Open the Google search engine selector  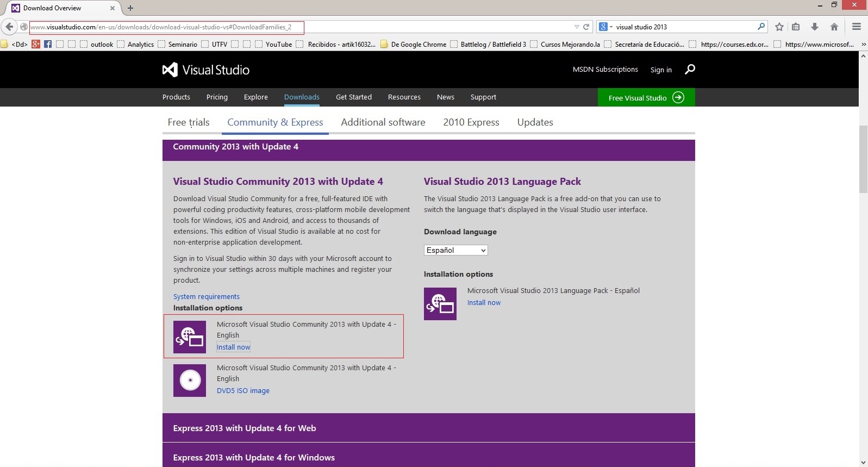pyautogui.click(x=605, y=27)
